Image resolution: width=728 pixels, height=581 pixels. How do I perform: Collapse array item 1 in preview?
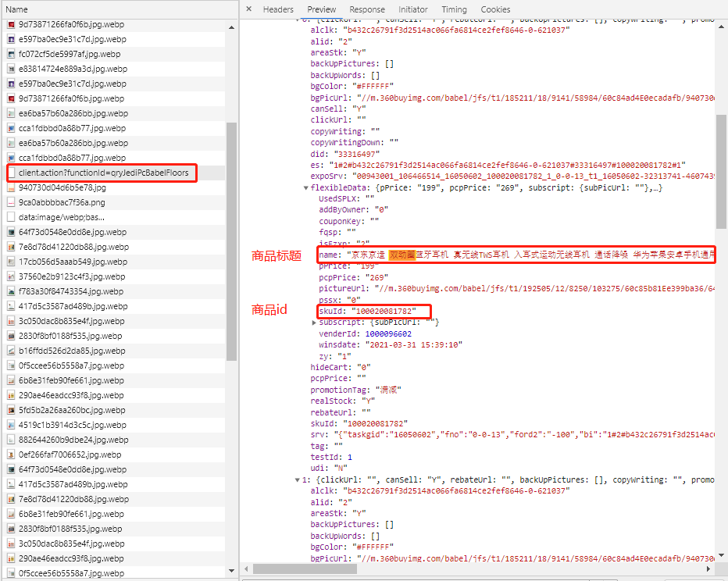tap(297, 479)
